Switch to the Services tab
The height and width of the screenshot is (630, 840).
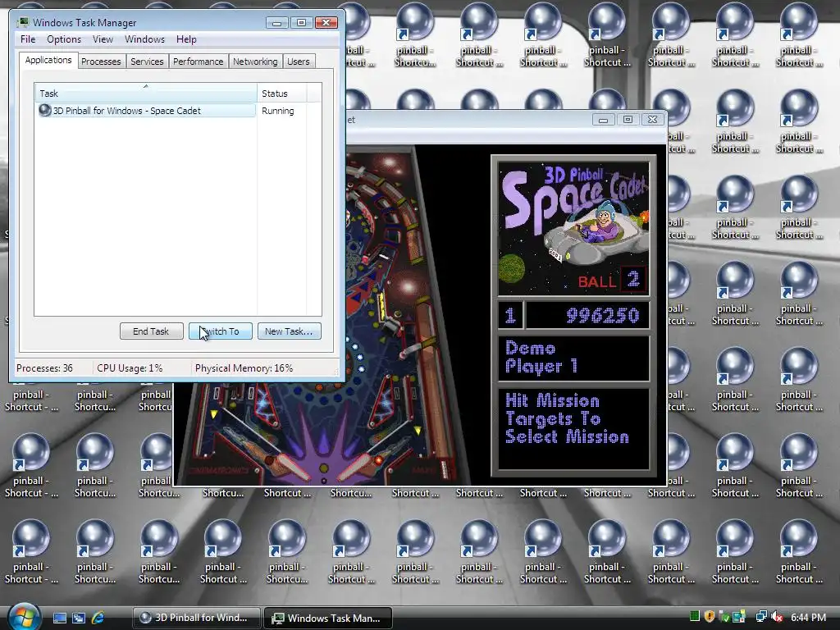pyautogui.click(x=147, y=62)
